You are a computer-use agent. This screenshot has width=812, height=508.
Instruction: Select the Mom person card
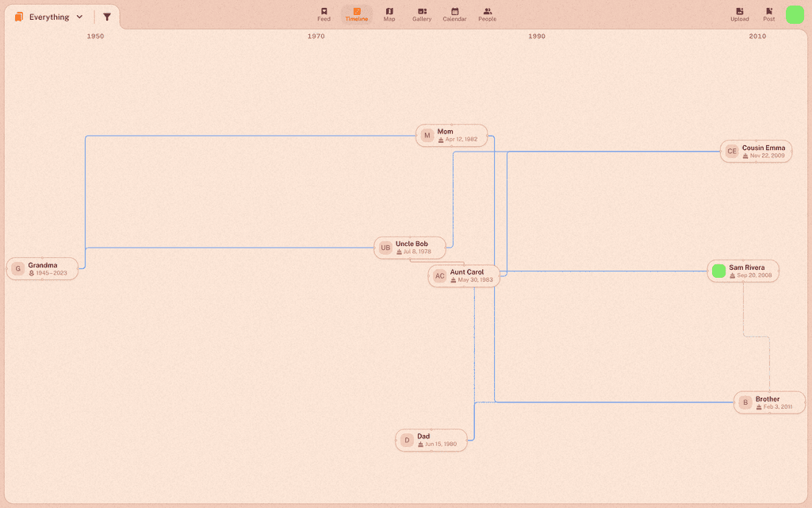[x=451, y=135]
